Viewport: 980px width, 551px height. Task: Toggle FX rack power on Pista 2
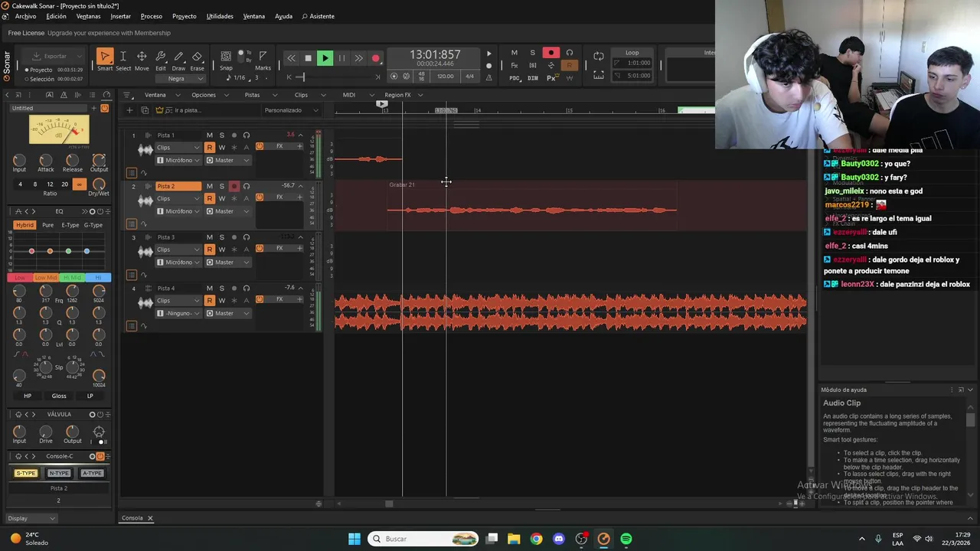coord(260,197)
